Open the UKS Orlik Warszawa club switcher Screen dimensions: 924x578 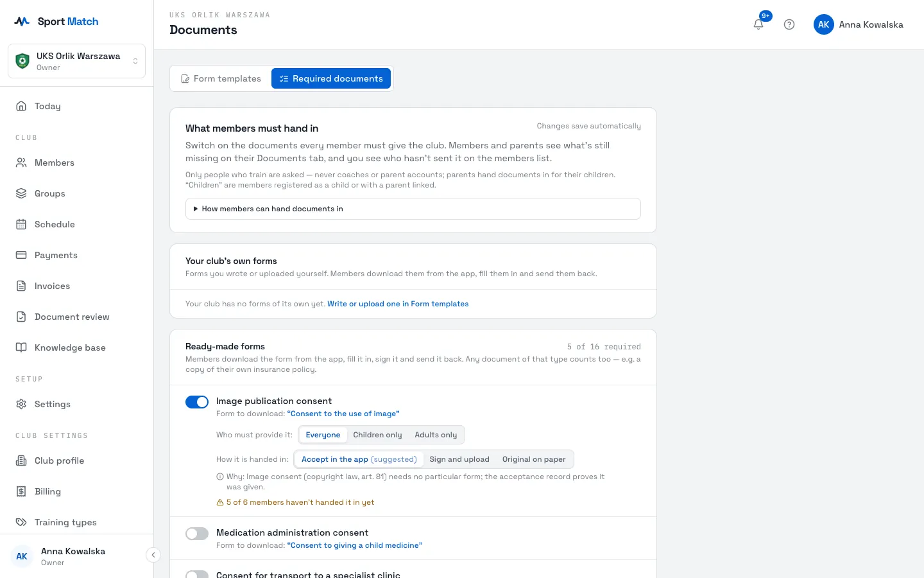click(76, 61)
